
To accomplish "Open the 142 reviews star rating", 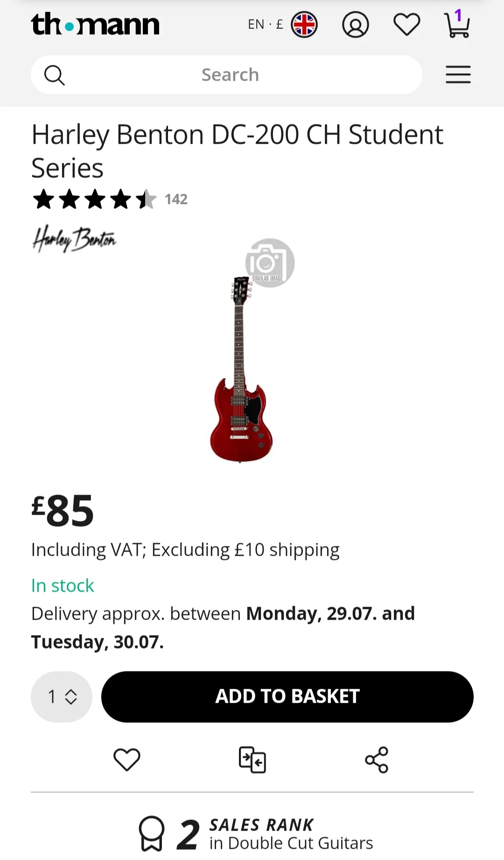I will click(110, 199).
